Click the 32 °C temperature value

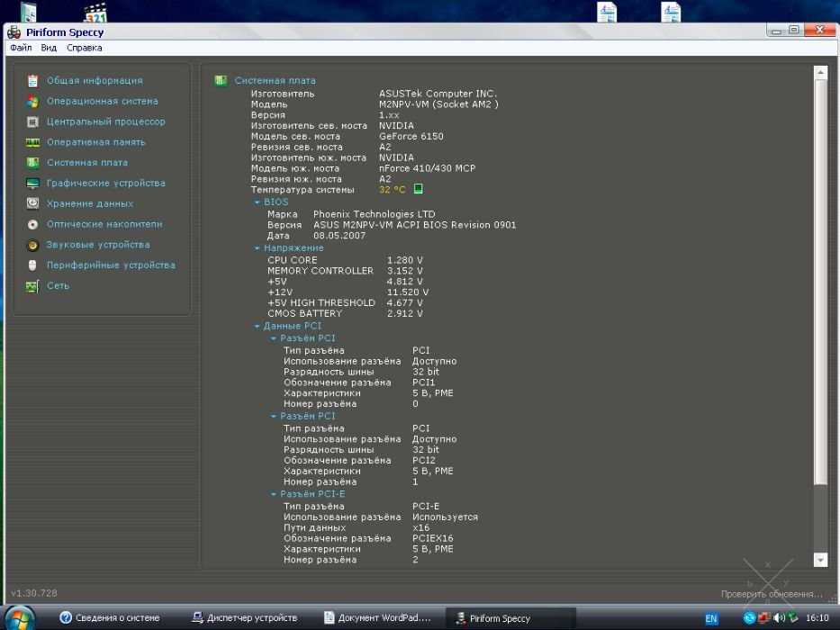(393, 190)
